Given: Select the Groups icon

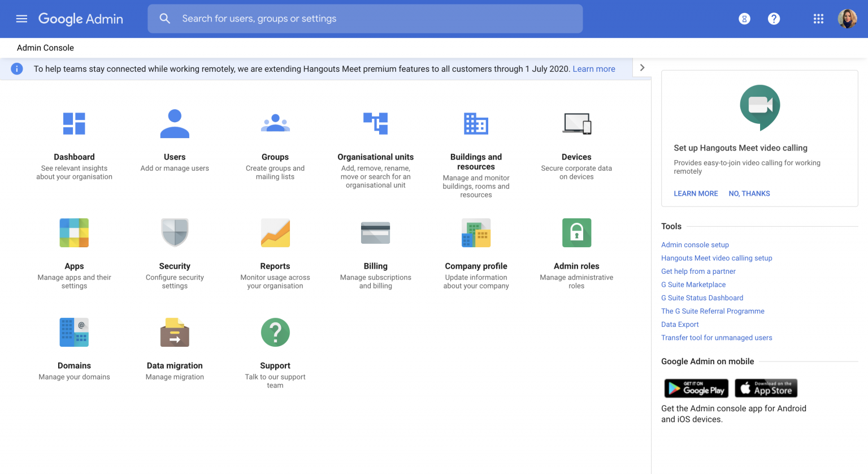Looking at the screenshot, I should pos(275,123).
